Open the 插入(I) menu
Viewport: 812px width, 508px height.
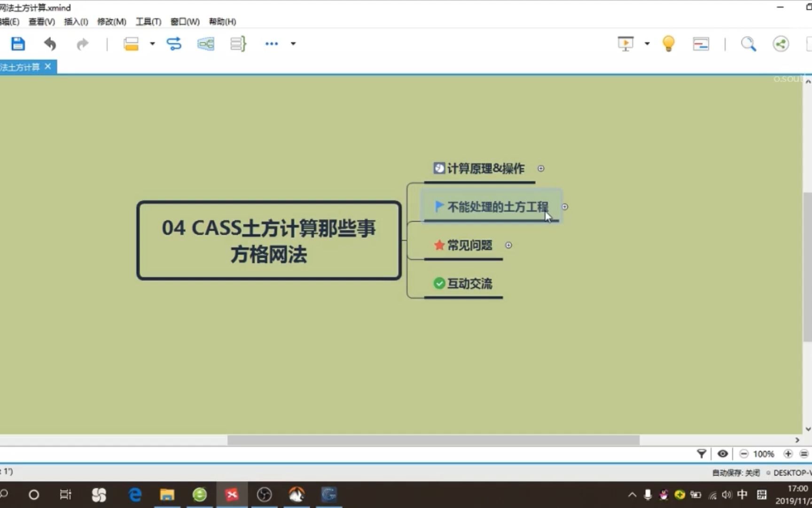pyautogui.click(x=76, y=22)
